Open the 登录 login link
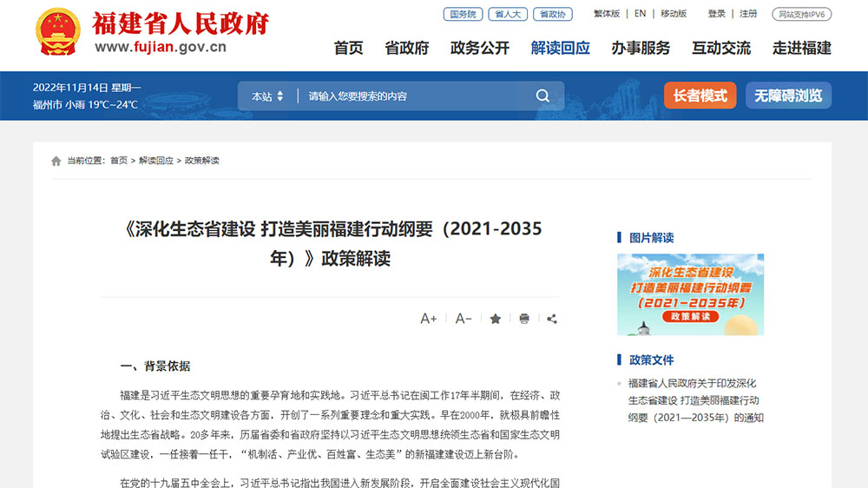The width and height of the screenshot is (868, 488). (x=716, y=14)
